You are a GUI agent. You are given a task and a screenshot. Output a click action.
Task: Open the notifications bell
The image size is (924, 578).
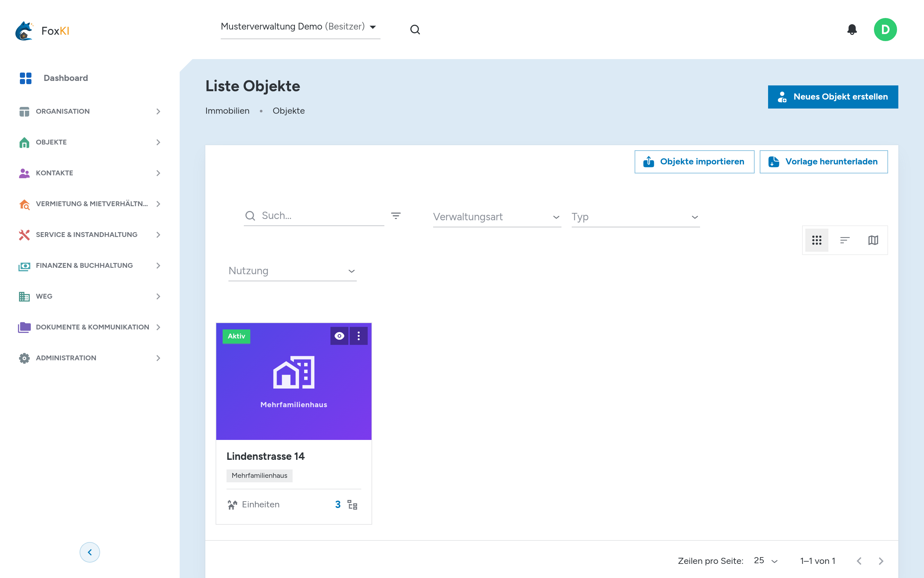pos(852,30)
